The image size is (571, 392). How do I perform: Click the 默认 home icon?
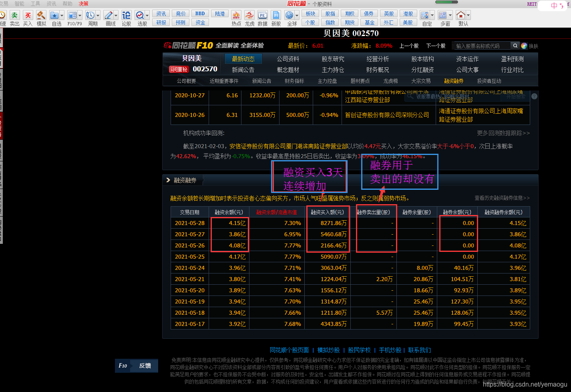click(x=461, y=15)
